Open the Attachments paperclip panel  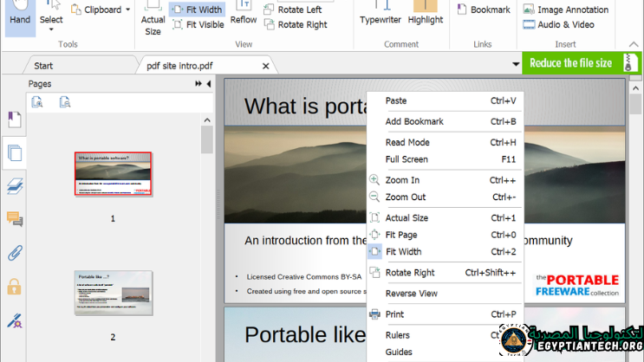pyautogui.click(x=14, y=253)
